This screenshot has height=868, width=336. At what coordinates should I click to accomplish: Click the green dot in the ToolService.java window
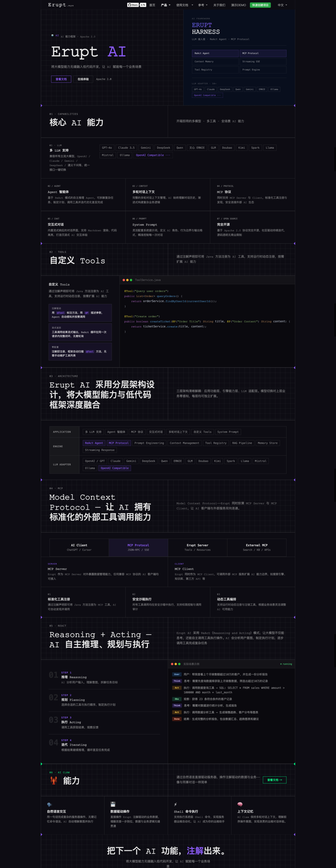coord(131,280)
